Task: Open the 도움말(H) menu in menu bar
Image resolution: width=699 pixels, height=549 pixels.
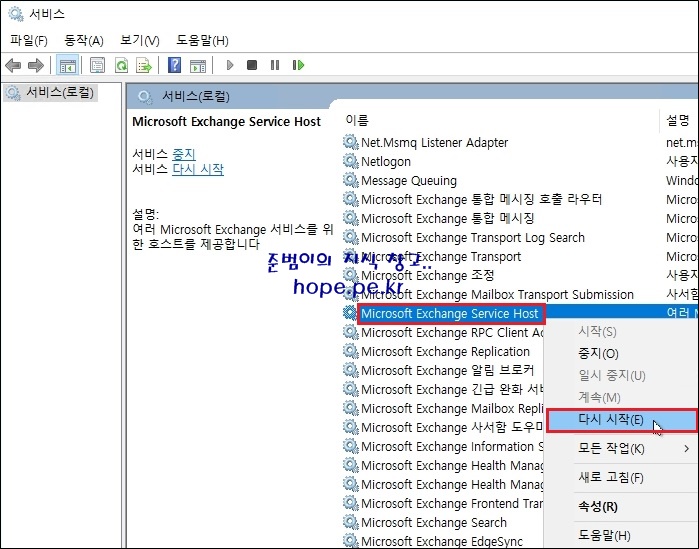Action: coord(202,41)
